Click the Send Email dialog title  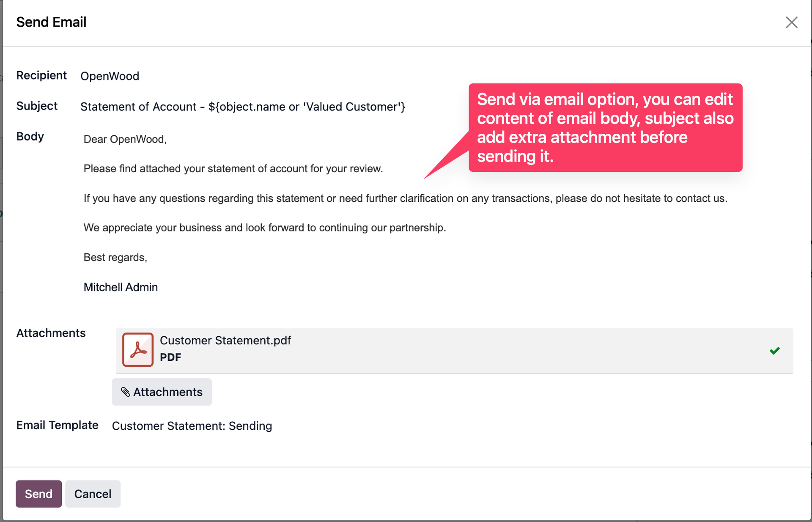click(51, 22)
